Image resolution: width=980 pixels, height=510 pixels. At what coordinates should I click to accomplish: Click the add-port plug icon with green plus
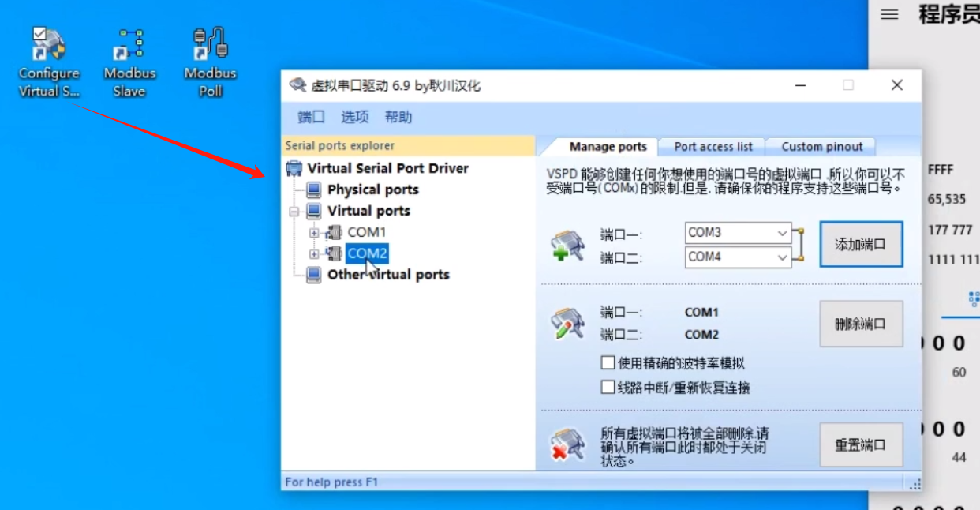click(x=567, y=246)
